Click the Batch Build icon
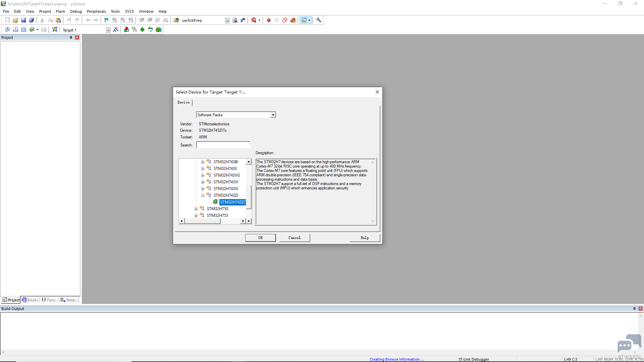This screenshot has width=644, height=362. coord(32,30)
